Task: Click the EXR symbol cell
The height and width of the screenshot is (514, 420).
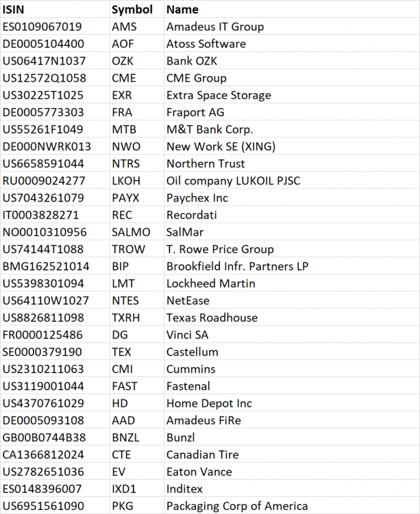Action: click(121, 95)
